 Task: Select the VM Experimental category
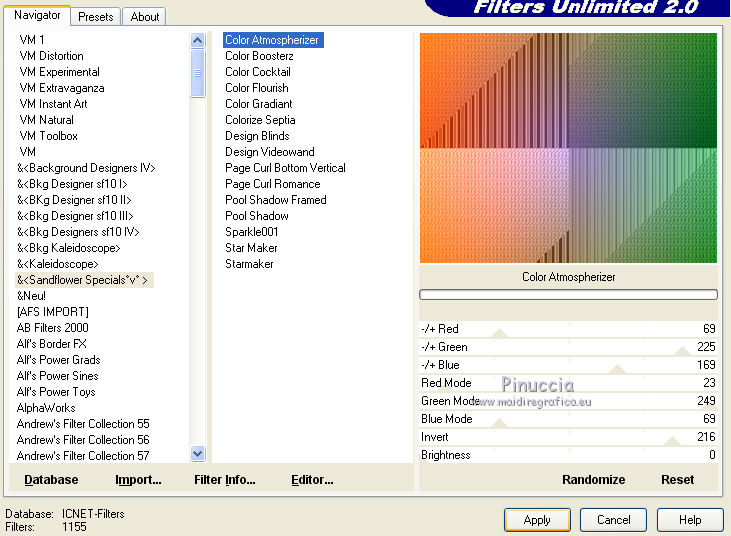point(60,72)
